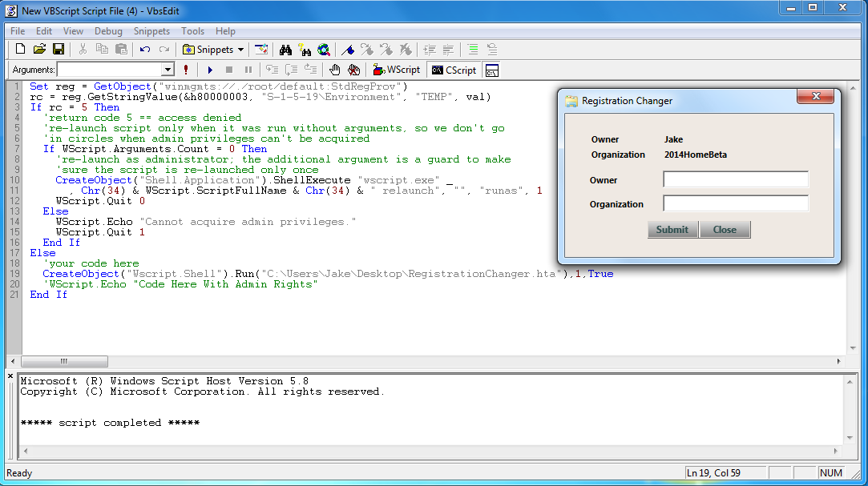868x486 pixels.
Task: Click the editor scrollbar's left arrow
Action: [x=14, y=362]
